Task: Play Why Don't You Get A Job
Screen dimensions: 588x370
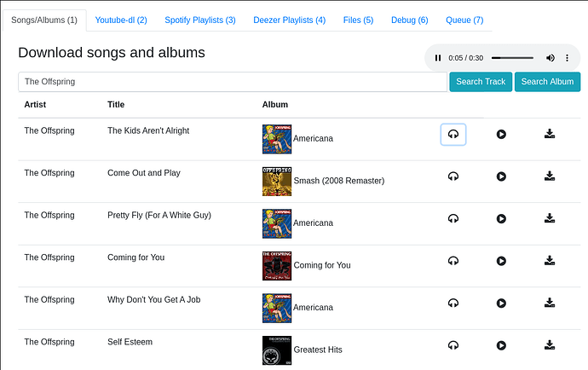Action: [x=501, y=303]
